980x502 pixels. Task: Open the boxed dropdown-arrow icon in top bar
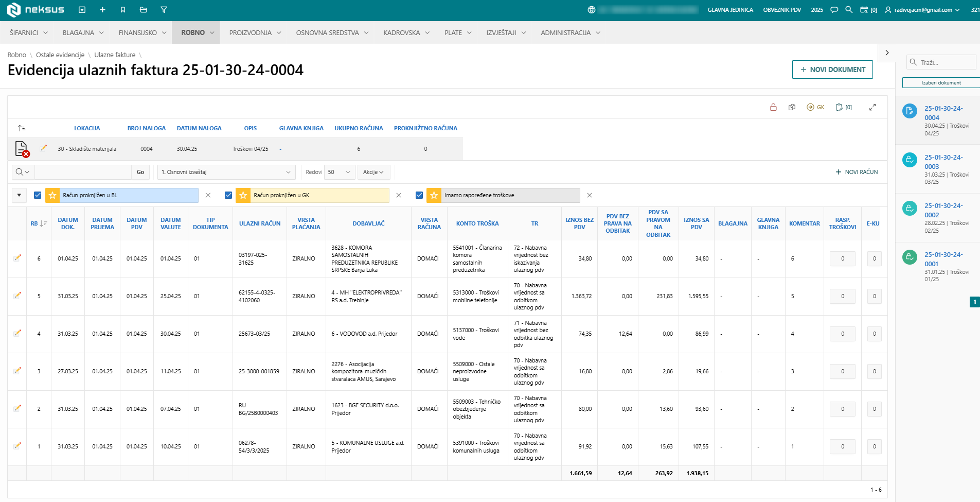click(82, 10)
